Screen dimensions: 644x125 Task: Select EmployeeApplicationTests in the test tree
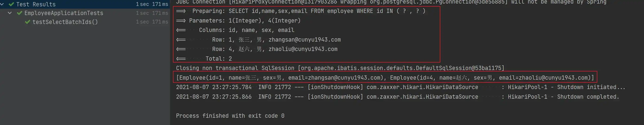pyautogui.click(x=64, y=13)
